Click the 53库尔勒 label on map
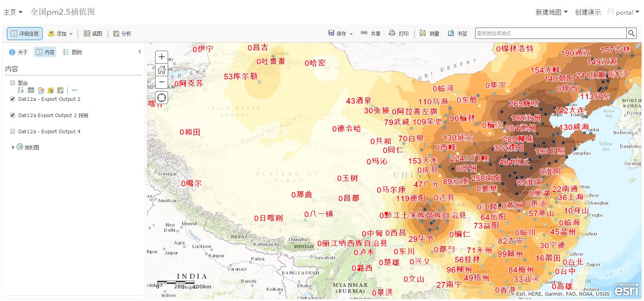The height and width of the screenshot is (301, 644). point(241,76)
